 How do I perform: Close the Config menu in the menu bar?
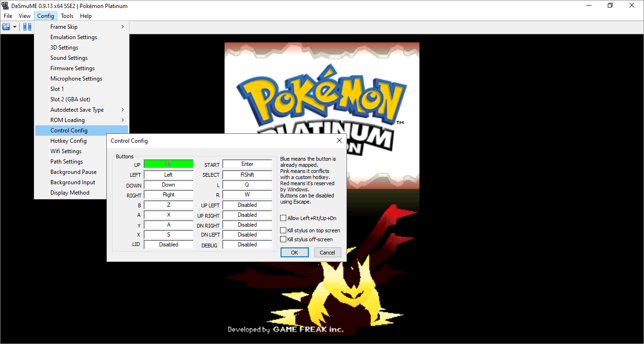pos(46,16)
